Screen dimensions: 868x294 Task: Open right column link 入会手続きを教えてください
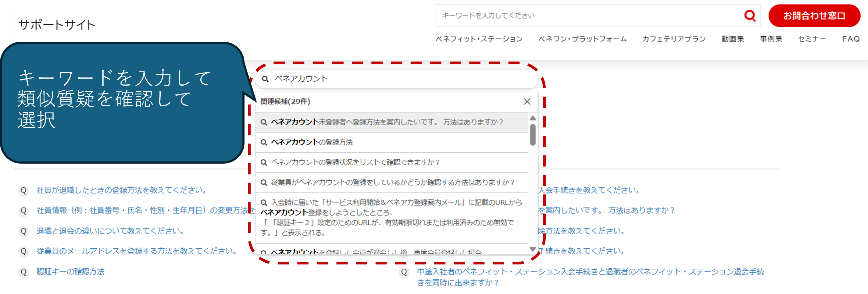tap(589, 190)
